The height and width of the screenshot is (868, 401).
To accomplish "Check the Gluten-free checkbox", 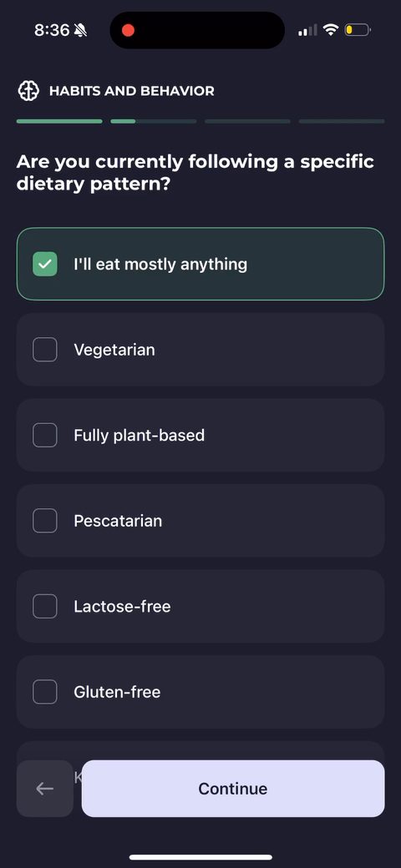I will point(45,691).
